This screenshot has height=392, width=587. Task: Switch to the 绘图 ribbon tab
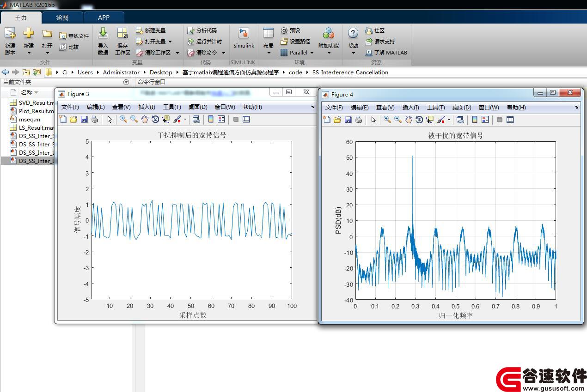62,18
